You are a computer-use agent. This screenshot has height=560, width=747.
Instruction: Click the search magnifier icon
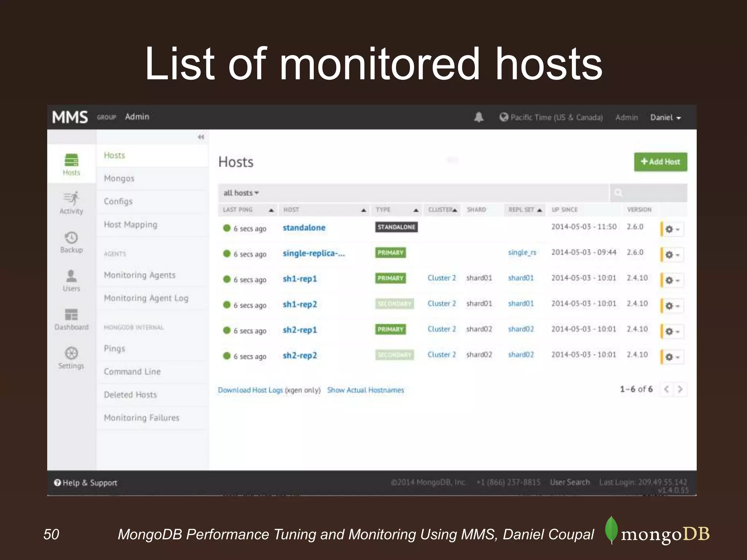618,192
